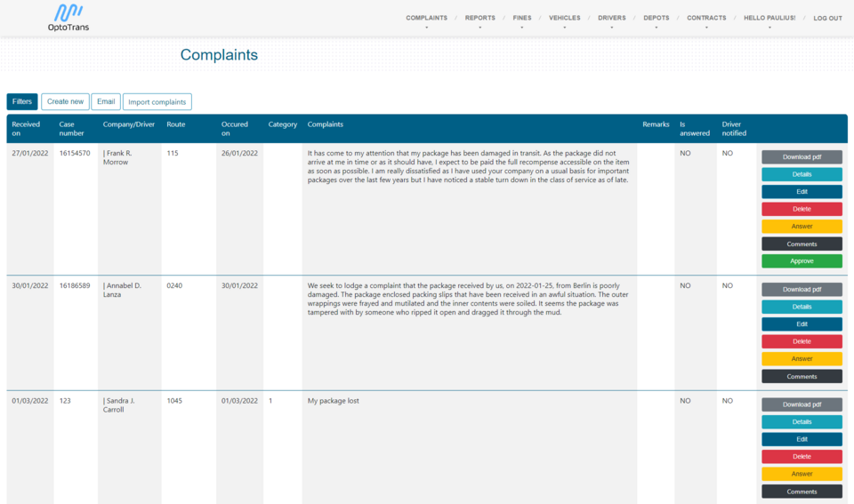
Task: Open the Fines menu
Action: coord(521,18)
